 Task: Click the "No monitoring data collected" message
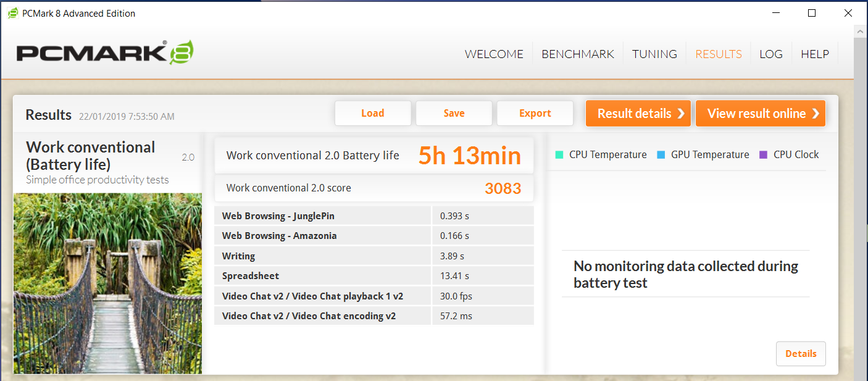[686, 274]
